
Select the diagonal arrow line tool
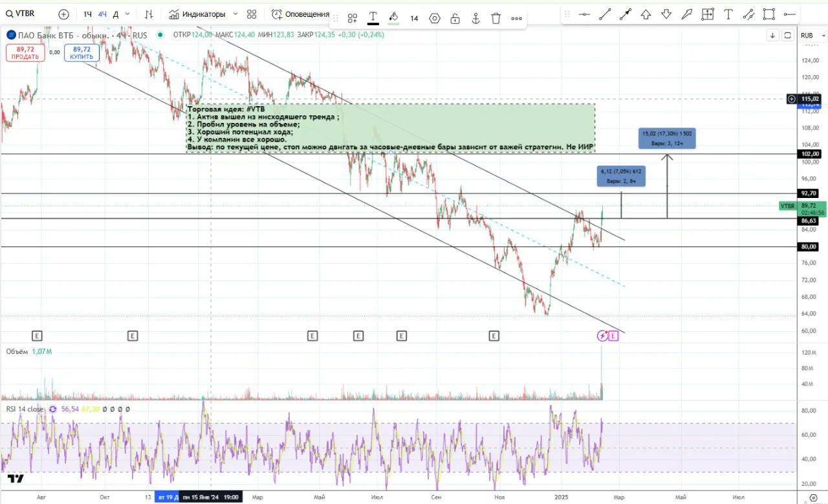(x=626, y=14)
